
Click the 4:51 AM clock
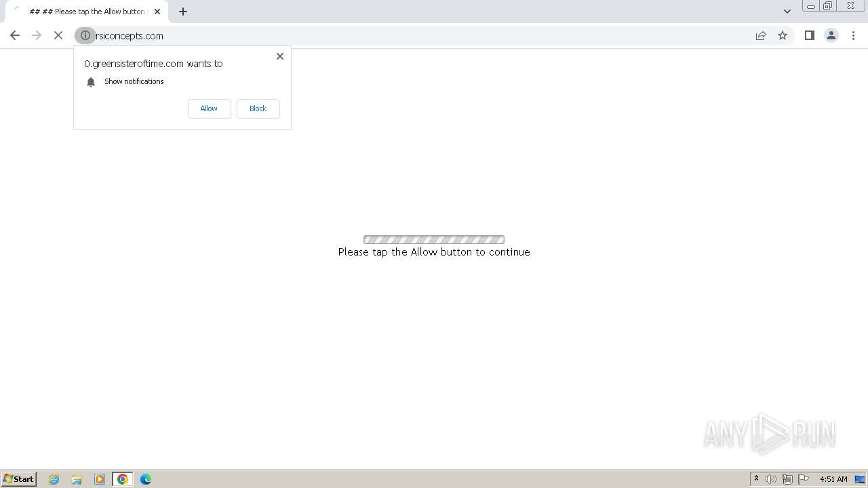pyautogui.click(x=833, y=479)
